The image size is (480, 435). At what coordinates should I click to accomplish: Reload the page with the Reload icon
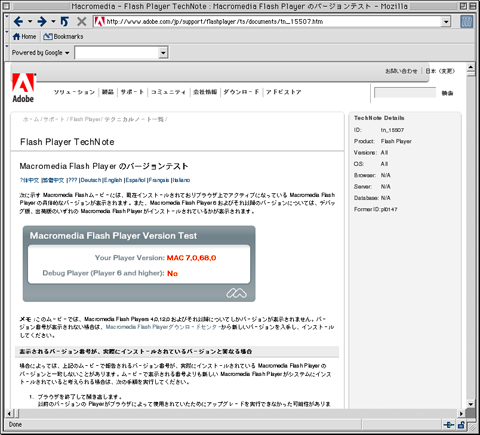[65, 22]
